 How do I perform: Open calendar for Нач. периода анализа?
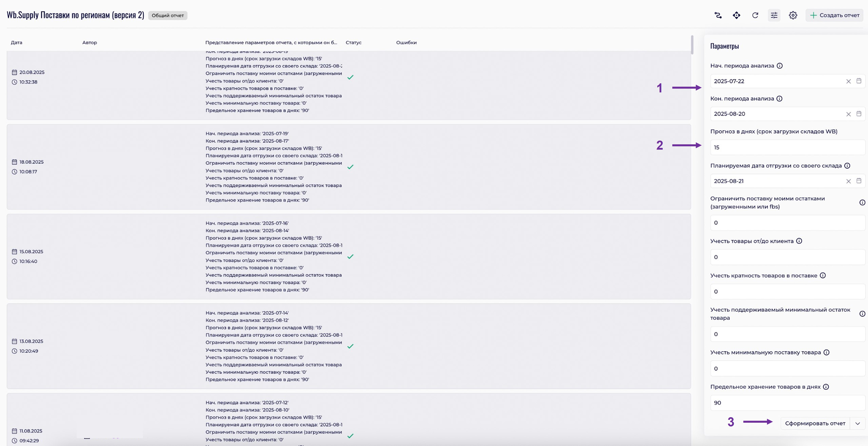(859, 81)
